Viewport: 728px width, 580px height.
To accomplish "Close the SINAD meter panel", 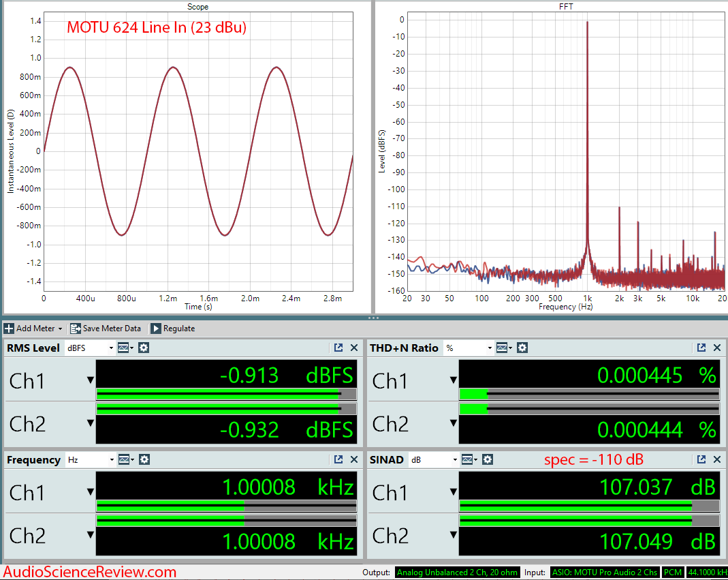I will (x=717, y=459).
